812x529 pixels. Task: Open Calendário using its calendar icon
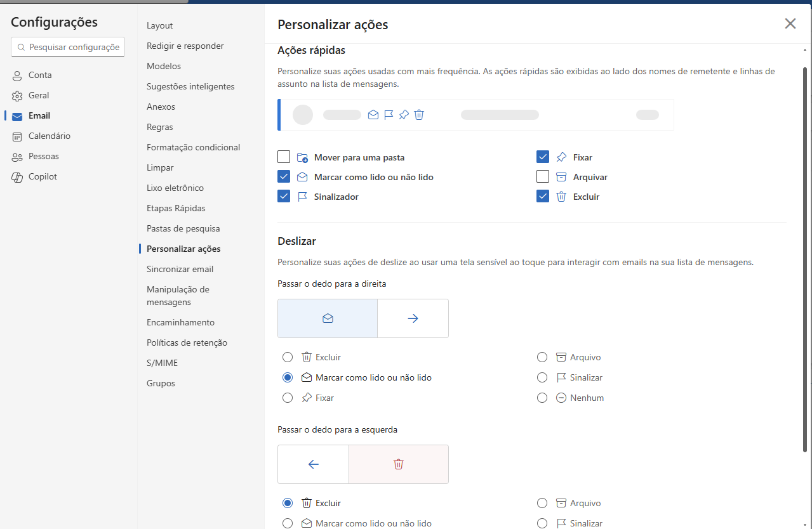click(x=17, y=136)
